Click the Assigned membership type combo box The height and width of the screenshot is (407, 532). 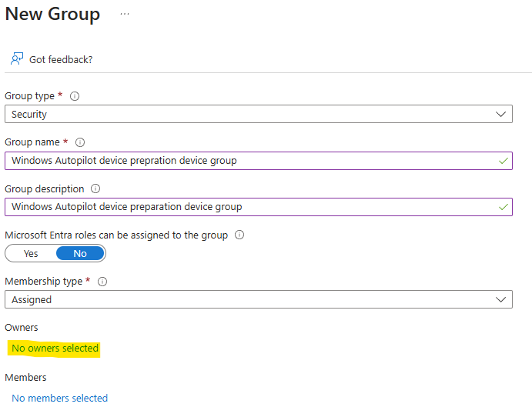point(259,299)
